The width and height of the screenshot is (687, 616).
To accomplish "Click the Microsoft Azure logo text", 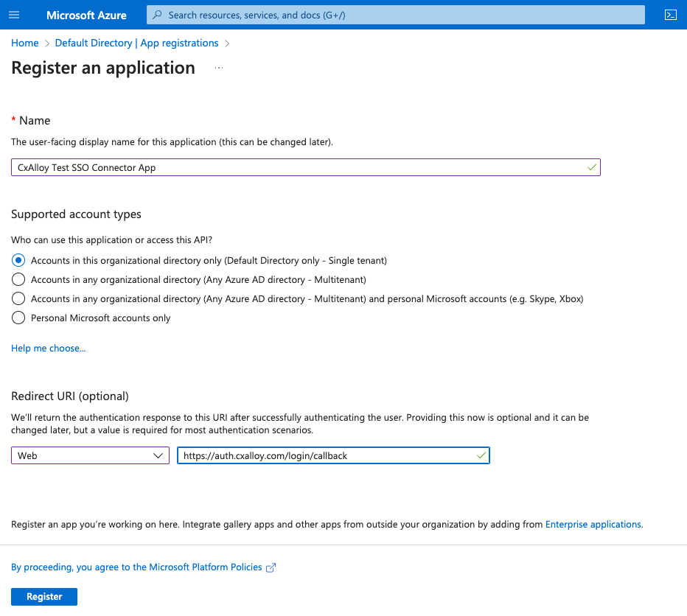I will [86, 15].
